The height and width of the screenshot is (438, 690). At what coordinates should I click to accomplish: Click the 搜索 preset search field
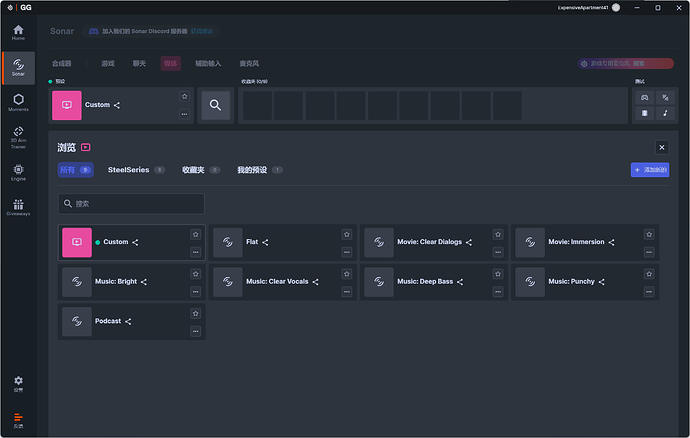131,204
